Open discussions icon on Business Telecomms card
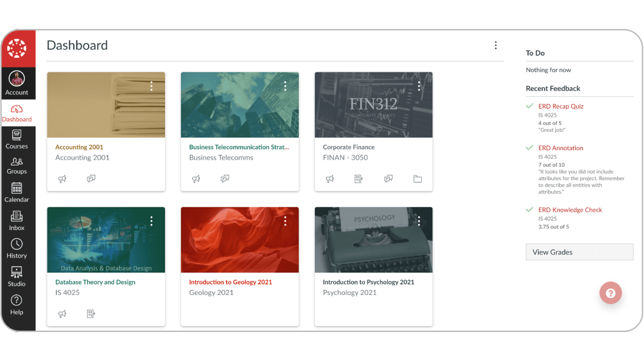This screenshot has height=361, width=644. 225,179
